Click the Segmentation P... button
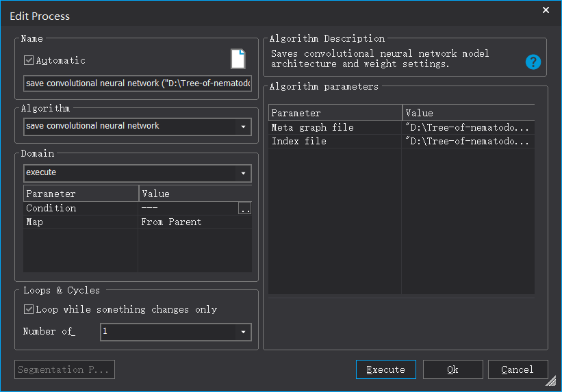 click(65, 369)
